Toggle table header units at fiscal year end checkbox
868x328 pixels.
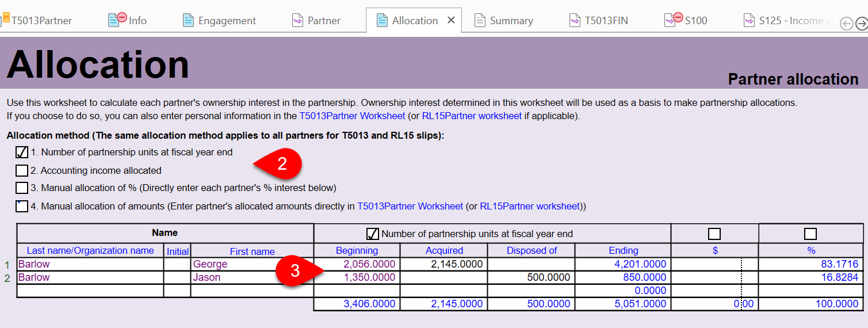point(373,234)
